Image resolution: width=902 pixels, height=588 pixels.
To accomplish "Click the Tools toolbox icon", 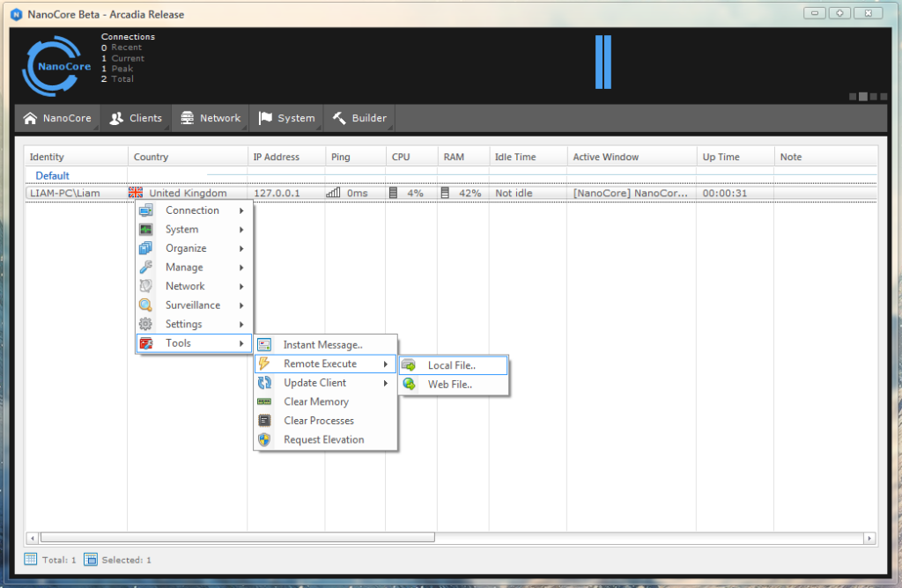I will (x=146, y=343).
